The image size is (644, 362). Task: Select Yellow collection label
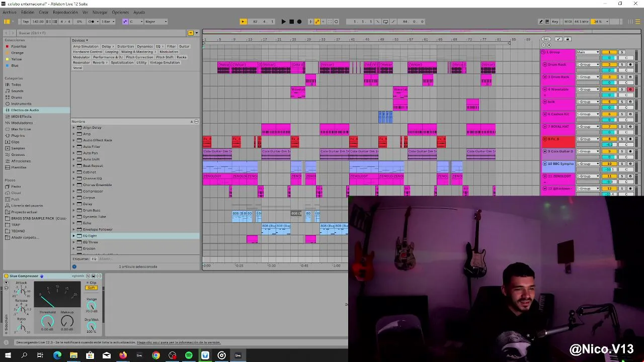(17, 59)
